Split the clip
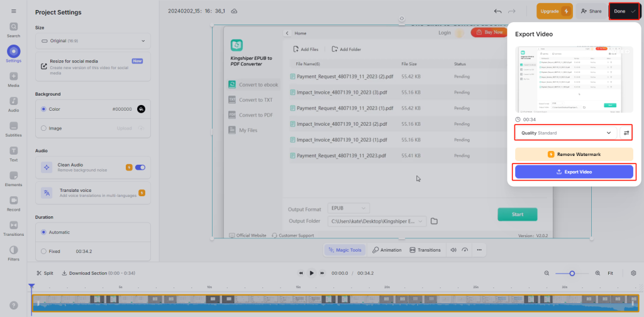644x317 pixels. coord(45,273)
